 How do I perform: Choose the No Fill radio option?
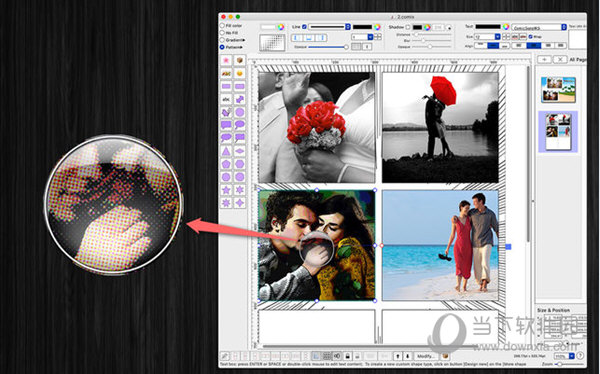click(222, 33)
